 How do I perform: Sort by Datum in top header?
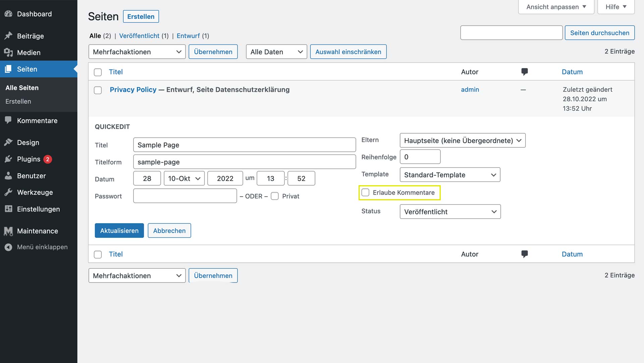pos(572,72)
